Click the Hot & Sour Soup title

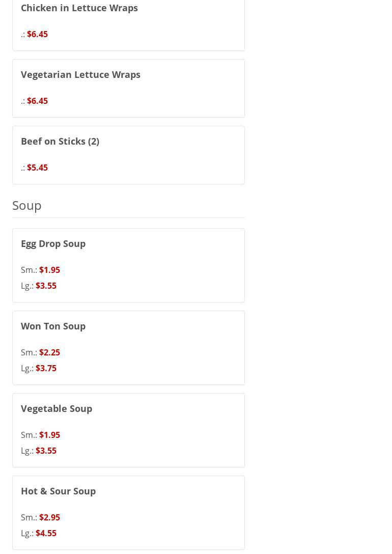(58, 491)
